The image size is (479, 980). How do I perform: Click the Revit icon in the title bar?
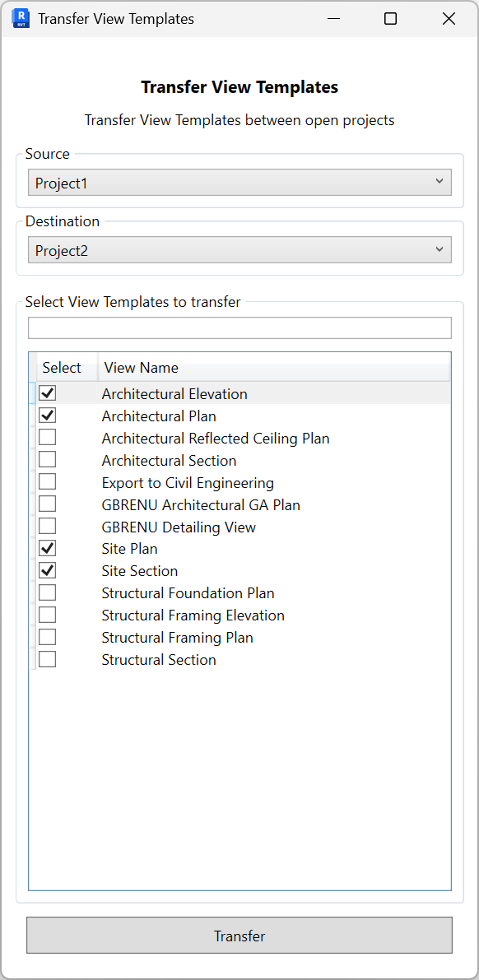pyautogui.click(x=19, y=17)
